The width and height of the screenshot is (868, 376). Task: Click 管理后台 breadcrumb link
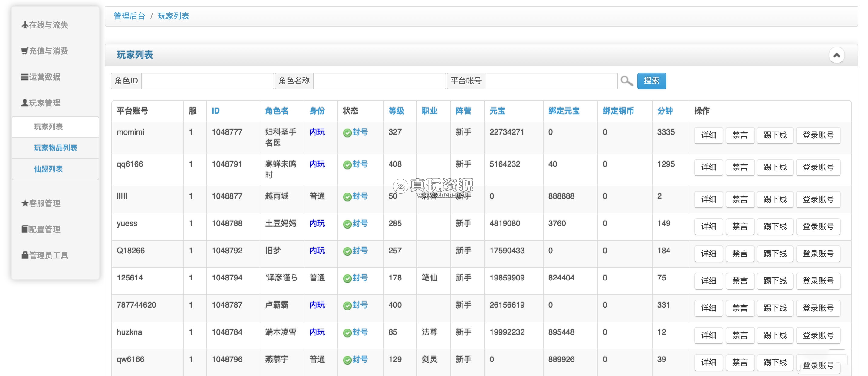click(x=130, y=16)
